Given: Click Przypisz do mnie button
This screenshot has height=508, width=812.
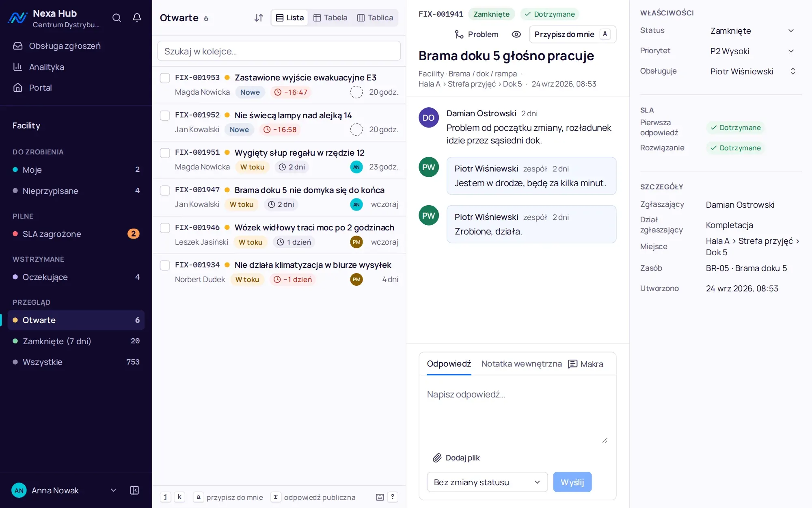Looking at the screenshot, I should pos(572,35).
